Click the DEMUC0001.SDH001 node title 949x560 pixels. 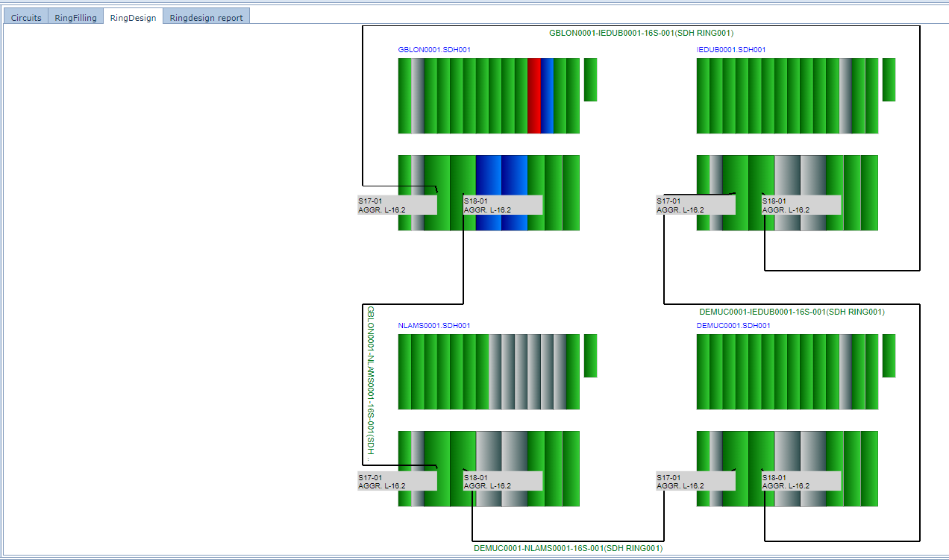point(733,326)
